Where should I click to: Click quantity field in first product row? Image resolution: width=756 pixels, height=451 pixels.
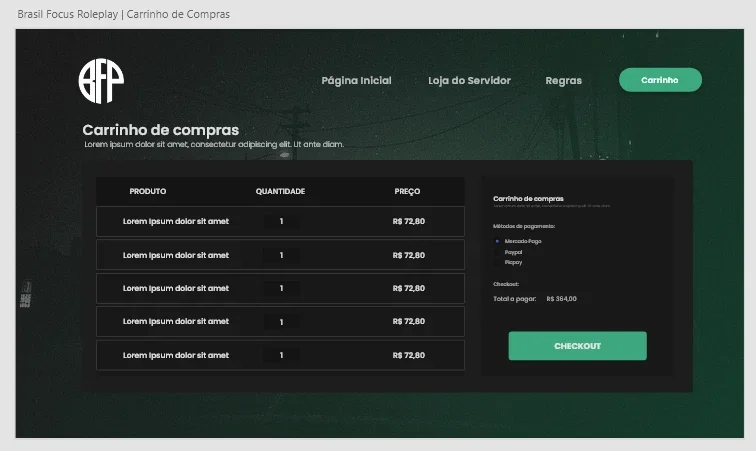coord(281,221)
